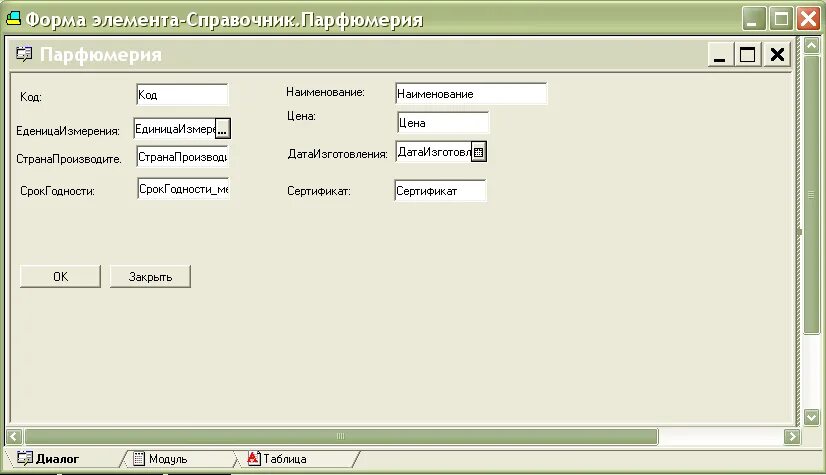The height and width of the screenshot is (475, 826).
Task: Click the СрокГодности input field
Action: pos(183,189)
